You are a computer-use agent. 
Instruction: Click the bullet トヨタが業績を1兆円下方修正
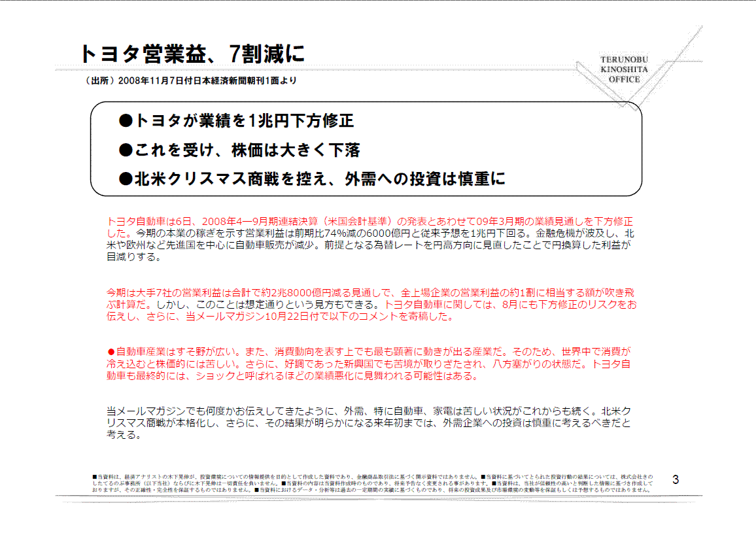[236, 120]
